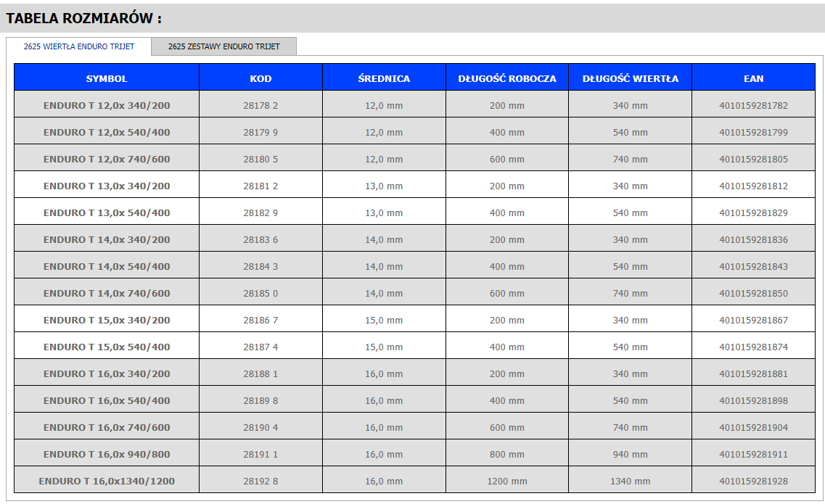This screenshot has height=504, width=825.
Task: Click EAN value 4010159281867
Action: point(753,320)
